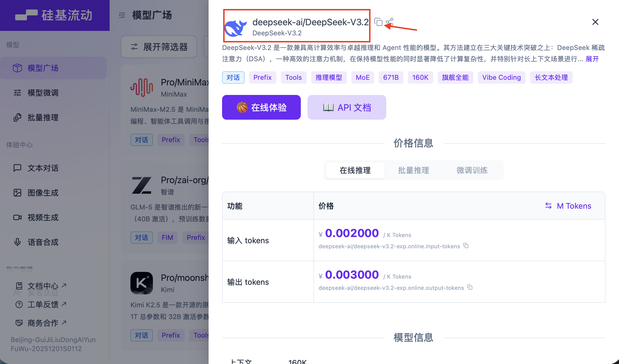Click the 160K tag
Screen dimensions: 619x364
coord(420,78)
